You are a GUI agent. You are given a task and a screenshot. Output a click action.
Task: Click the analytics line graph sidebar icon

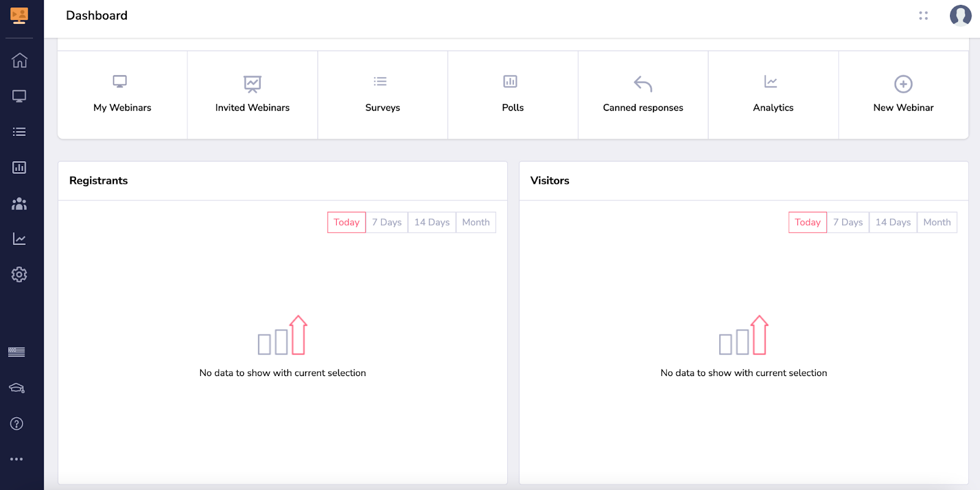20,239
